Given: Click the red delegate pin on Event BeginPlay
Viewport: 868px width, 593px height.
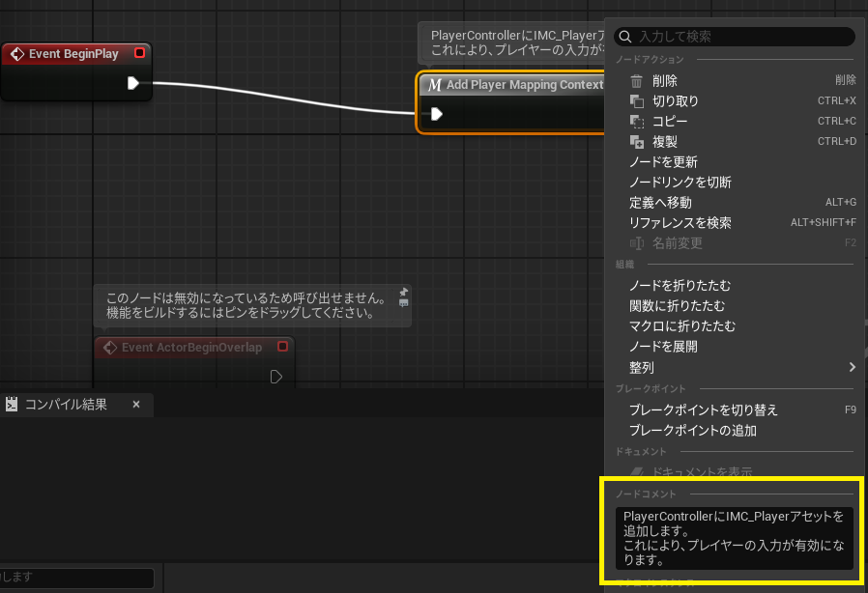Looking at the screenshot, I should coord(139,52).
